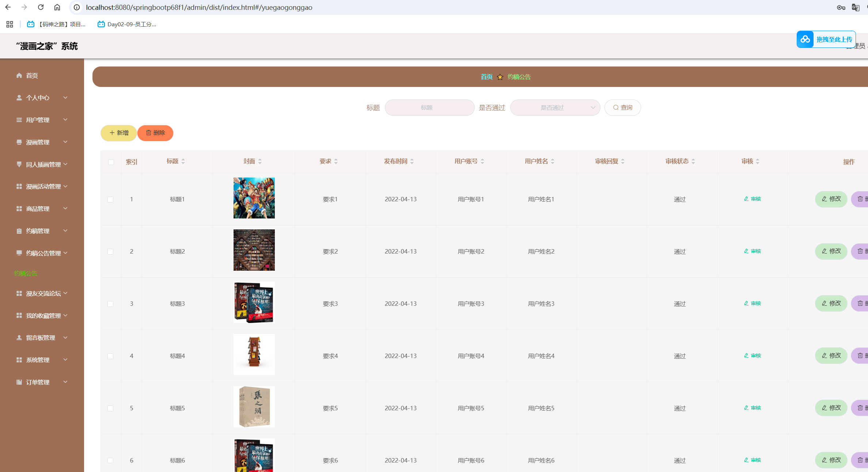
Task: Click the password key icon in address bar
Action: pos(841,7)
